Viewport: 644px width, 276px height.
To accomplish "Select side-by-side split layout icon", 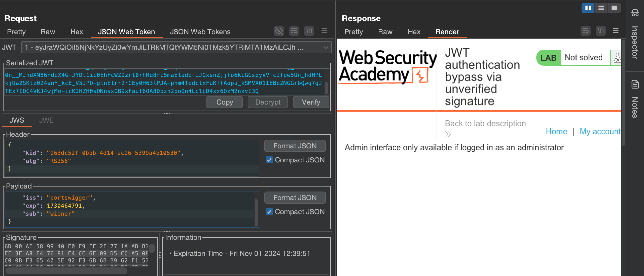I will pyautogui.click(x=588, y=8).
